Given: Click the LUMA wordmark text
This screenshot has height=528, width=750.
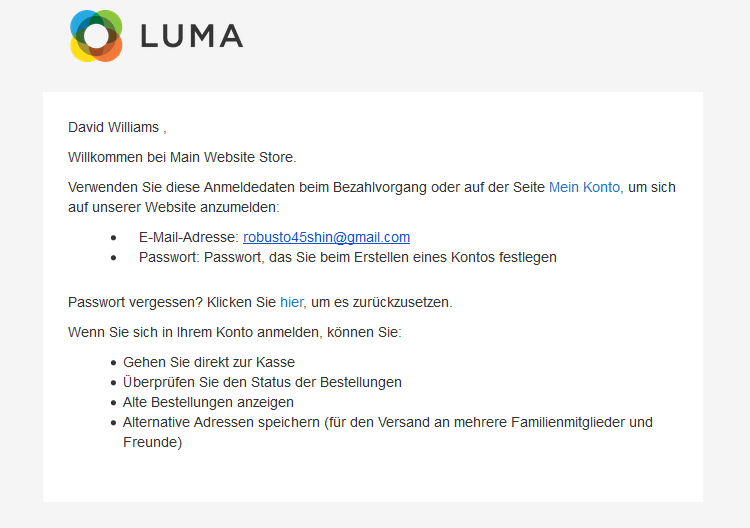Looking at the screenshot, I should click(192, 36).
